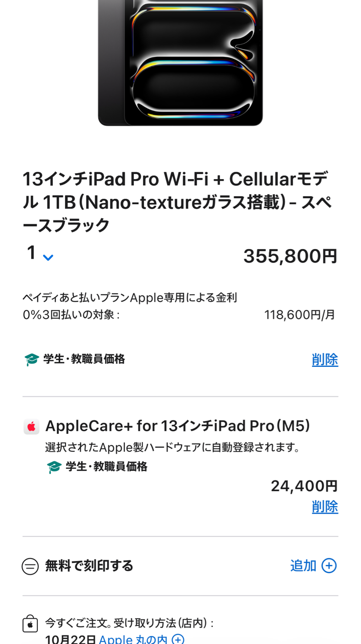Click graduation cap icon under iPad Pro price
Screen dimensions: 361x644
[x=31, y=360]
